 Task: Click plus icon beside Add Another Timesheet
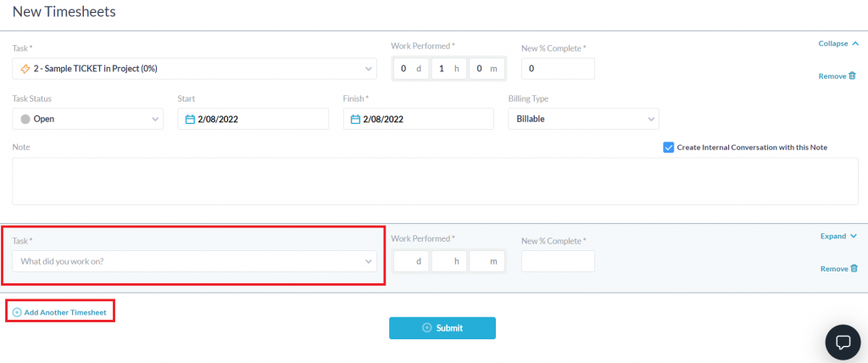[17, 313]
